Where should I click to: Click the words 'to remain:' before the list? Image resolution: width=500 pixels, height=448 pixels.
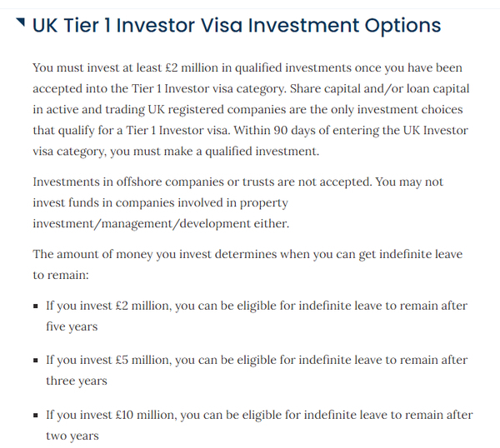tap(61, 275)
